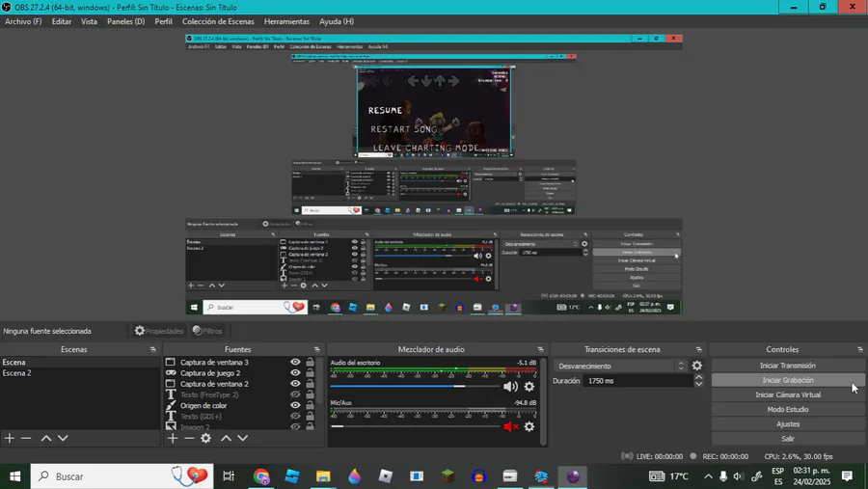Image resolution: width=868 pixels, height=489 pixels.
Task: Move the scene up in Escenas panel
Action: tap(46, 438)
